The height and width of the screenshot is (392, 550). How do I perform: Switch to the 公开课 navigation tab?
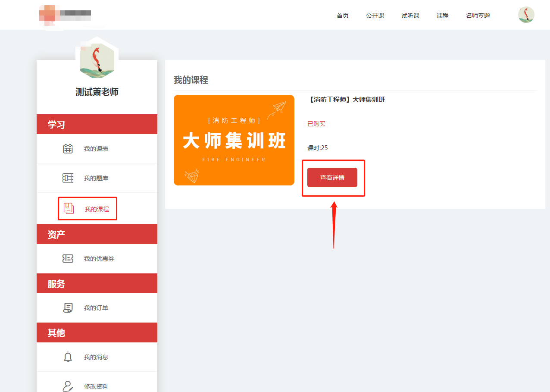coord(375,15)
